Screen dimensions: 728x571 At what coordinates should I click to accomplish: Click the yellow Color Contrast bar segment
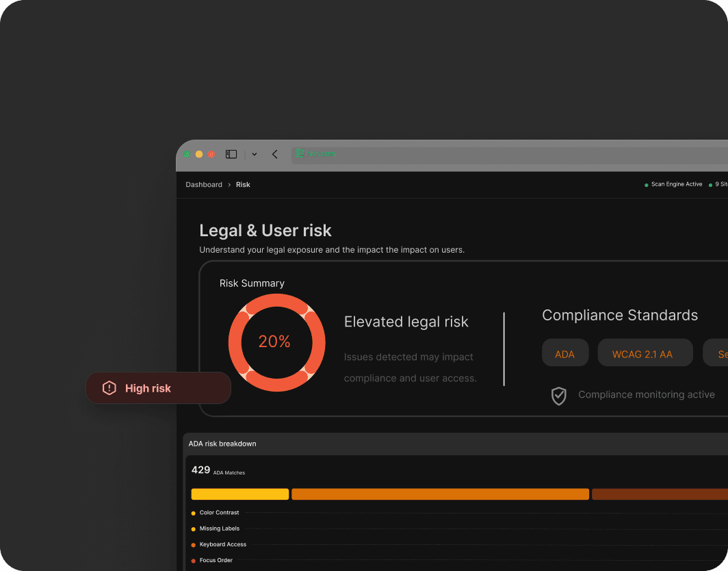[240, 494]
